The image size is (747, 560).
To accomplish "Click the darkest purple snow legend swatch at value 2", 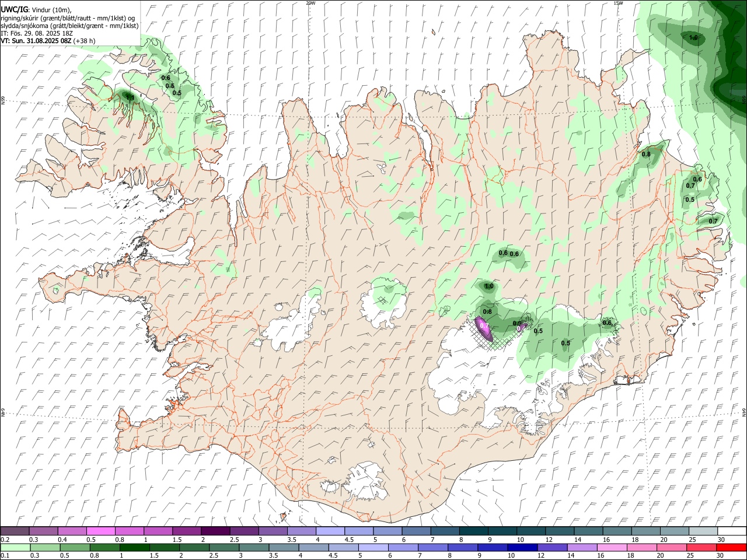I will [x=215, y=531].
